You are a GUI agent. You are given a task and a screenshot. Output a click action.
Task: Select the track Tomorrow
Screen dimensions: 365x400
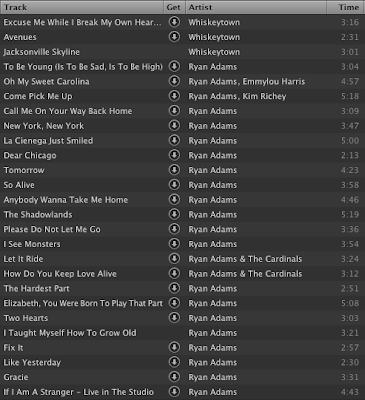[182, 170]
